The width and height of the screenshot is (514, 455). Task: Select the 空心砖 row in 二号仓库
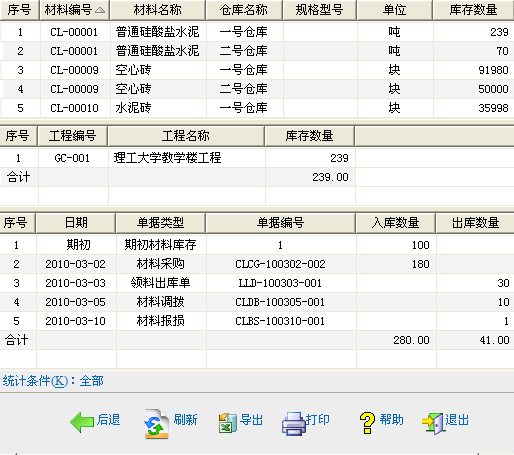point(257,89)
